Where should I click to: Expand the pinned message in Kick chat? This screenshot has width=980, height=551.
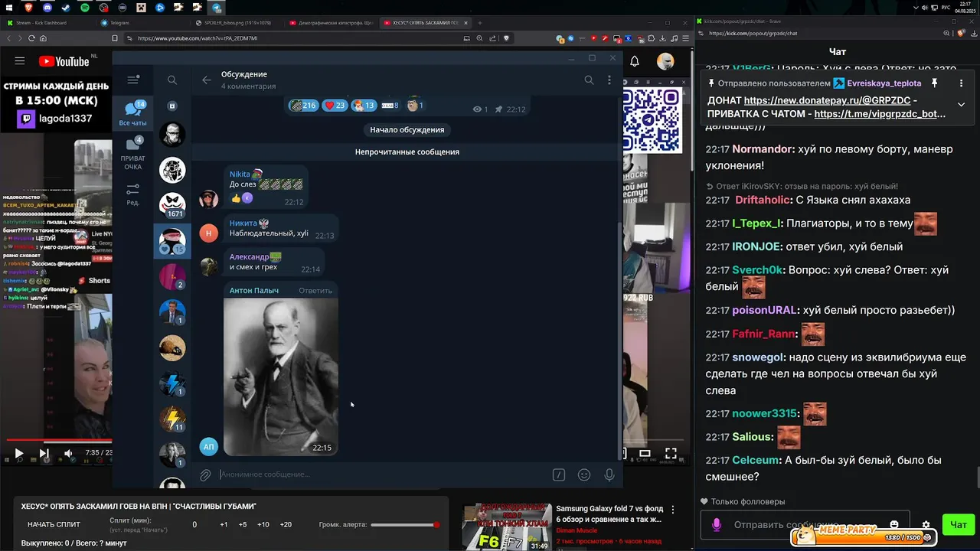(961, 104)
